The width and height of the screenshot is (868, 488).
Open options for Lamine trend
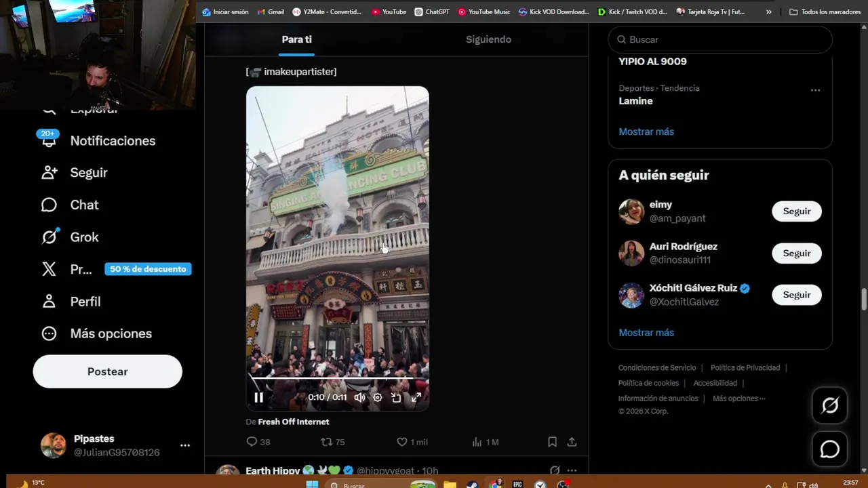[815, 89]
